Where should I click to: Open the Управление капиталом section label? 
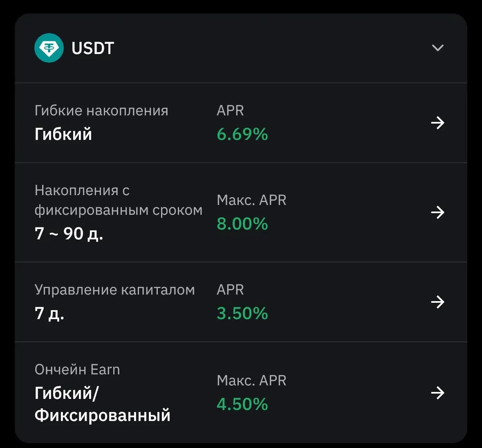pyautogui.click(x=114, y=290)
